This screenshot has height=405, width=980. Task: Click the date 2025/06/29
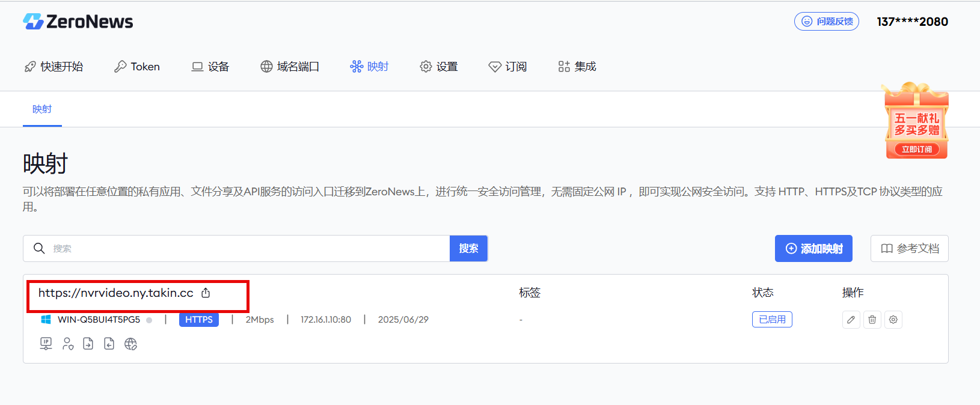pyautogui.click(x=403, y=320)
